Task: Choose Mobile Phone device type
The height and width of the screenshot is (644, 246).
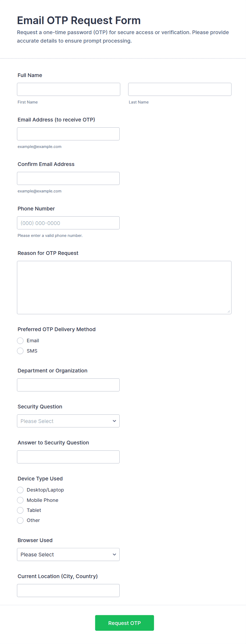Action: pos(20,500)
